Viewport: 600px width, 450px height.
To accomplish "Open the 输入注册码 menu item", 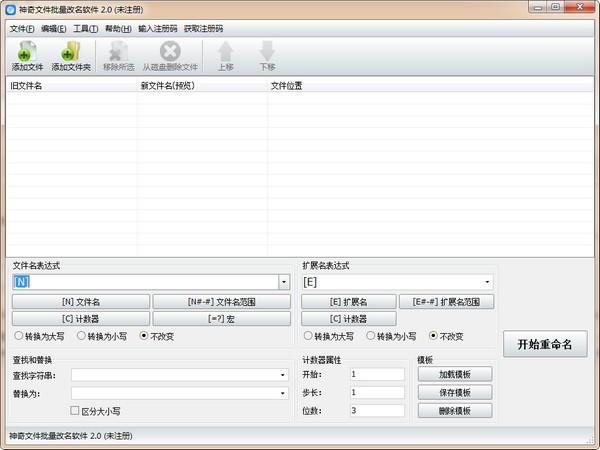I will tap(157, 28).
